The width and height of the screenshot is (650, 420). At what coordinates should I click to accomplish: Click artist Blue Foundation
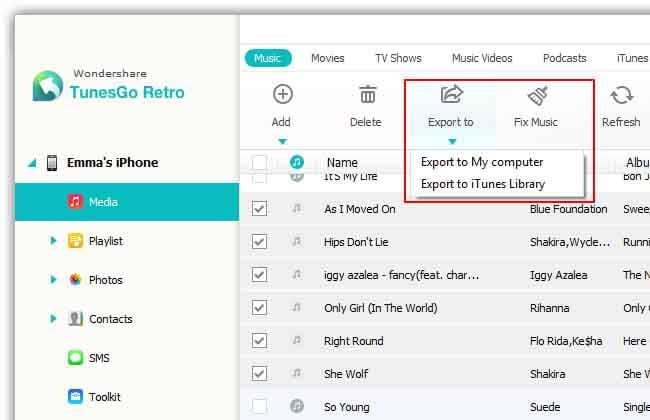coord(568,209)
